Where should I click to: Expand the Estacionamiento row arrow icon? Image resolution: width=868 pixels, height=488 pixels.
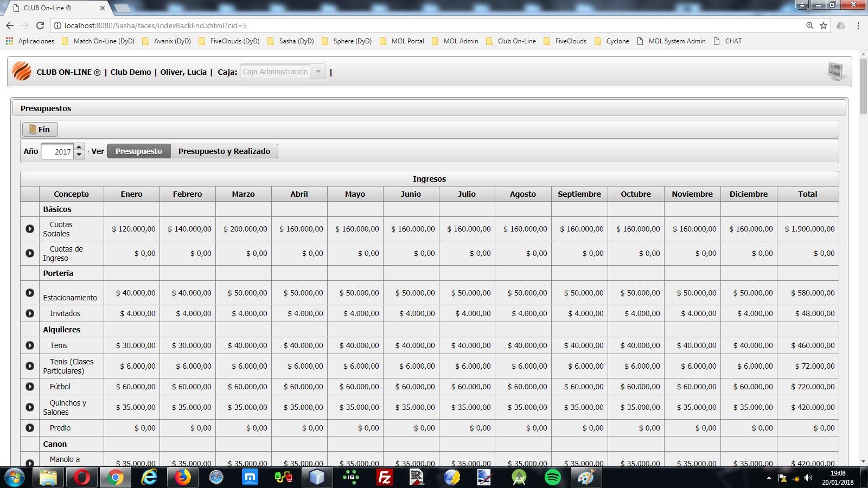pyautogui.click(x=30, y=293)
